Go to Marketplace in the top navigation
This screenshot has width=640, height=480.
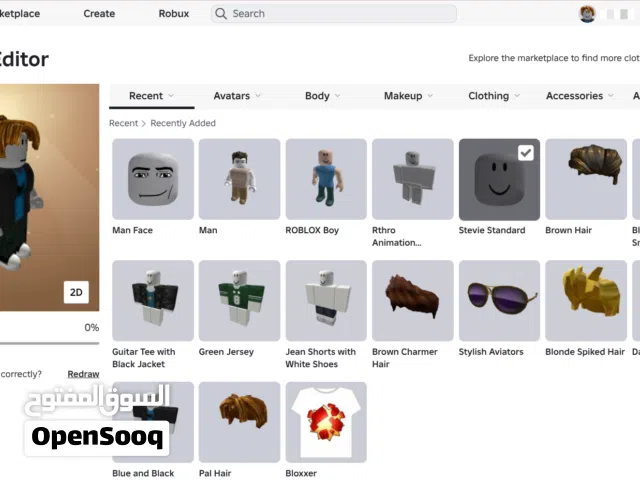click(x=20, y=13)
